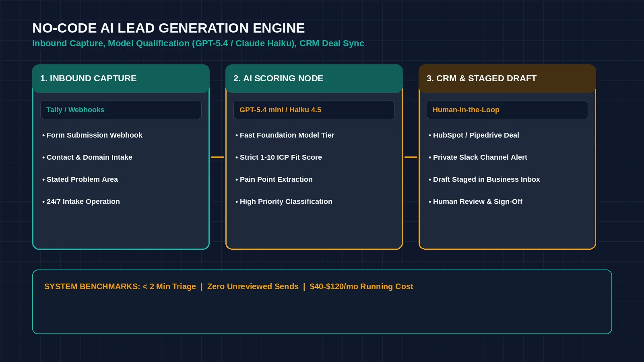Click 'High Priority Classification' bullet
Image resolution: width=644 pixels, height=362 pixels.
coord(284,202)
